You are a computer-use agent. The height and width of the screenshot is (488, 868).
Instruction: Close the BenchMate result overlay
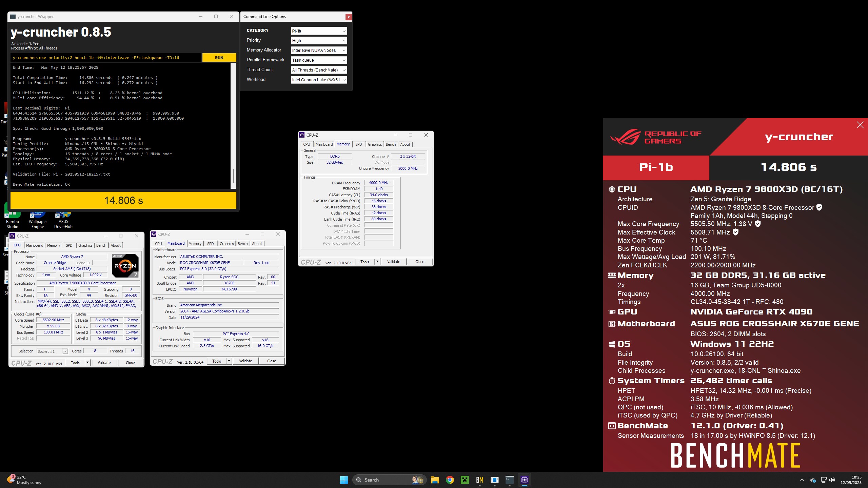(860, 125)
